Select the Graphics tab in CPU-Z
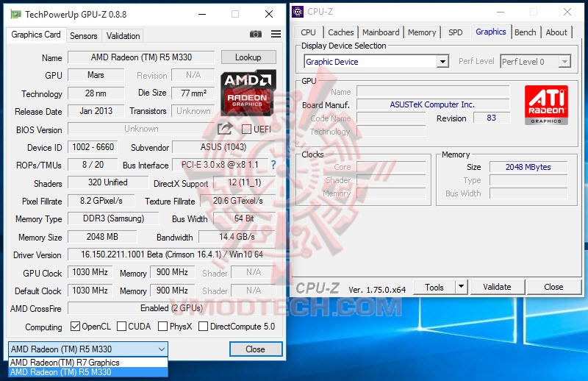This screenshot has width=588, height=381. point(490,32)
